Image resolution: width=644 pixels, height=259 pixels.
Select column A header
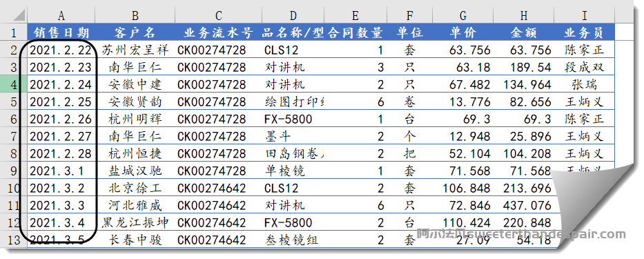pos(61,16)
